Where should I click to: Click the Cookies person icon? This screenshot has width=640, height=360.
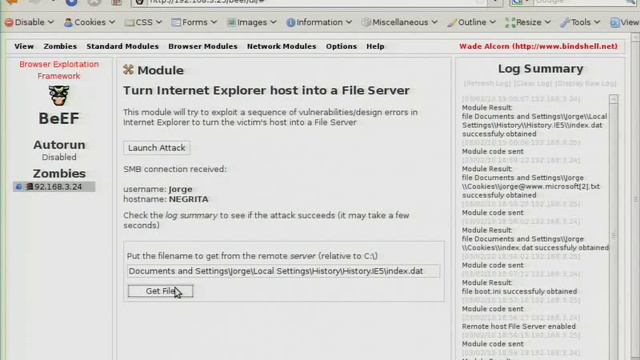(68, 22)
